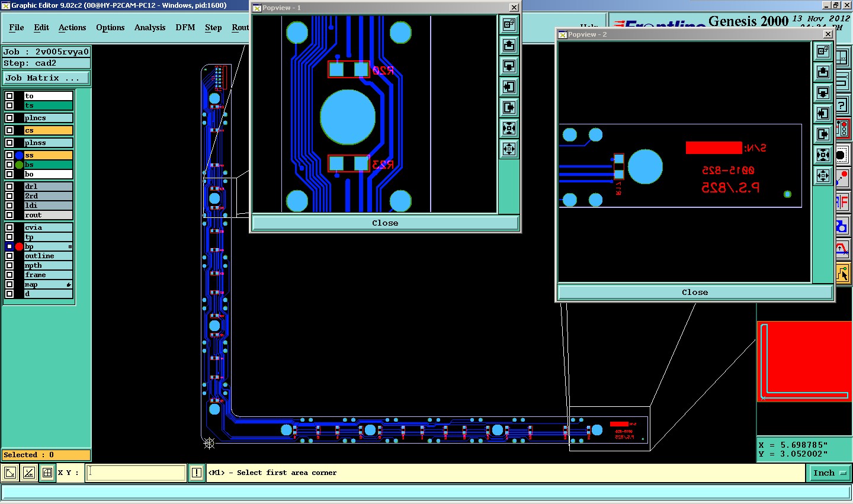Toggle the 'plncs' layer checkbox

tap(9, 118)
